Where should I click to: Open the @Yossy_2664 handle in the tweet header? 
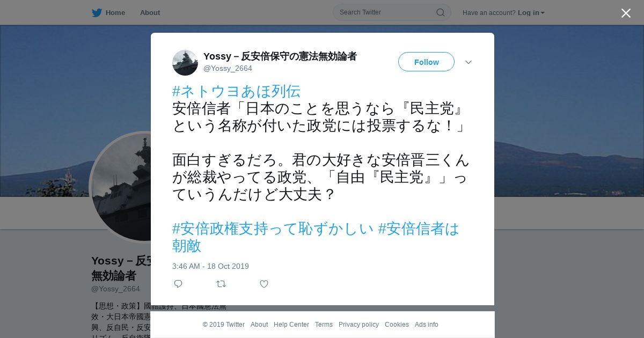[x=228, y=68]
